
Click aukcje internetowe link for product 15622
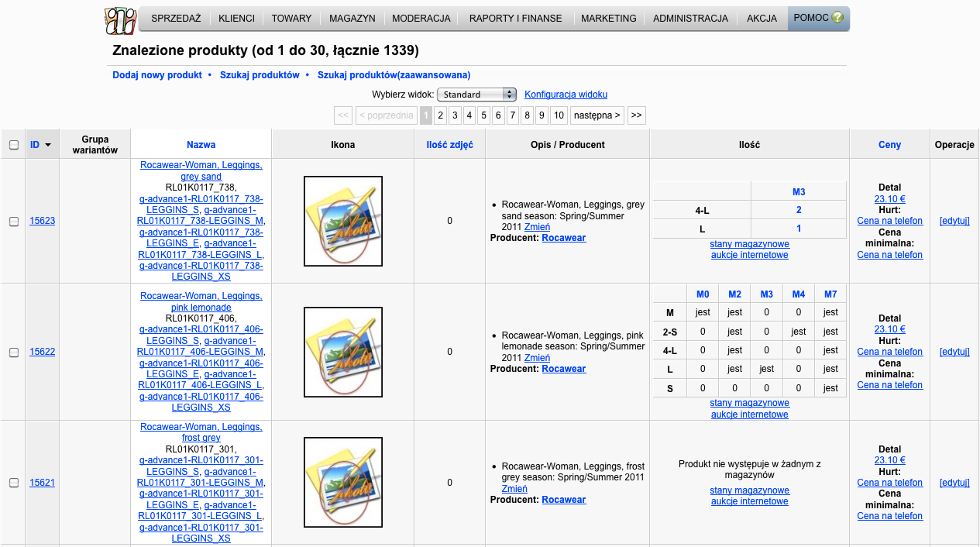coord(750,415)
